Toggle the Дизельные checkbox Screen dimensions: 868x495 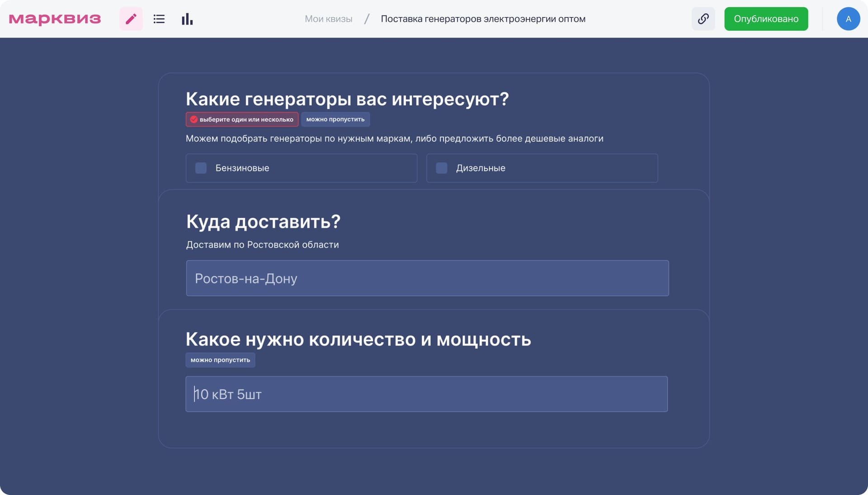pyautogui.click(x=442, y=168)
